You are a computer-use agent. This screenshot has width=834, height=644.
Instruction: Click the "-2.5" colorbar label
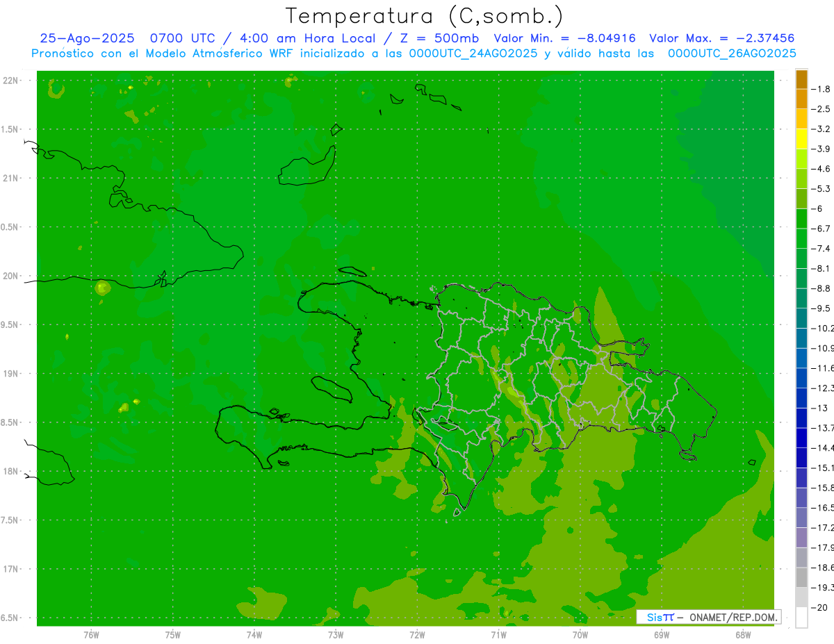click(x=821, y=109)
